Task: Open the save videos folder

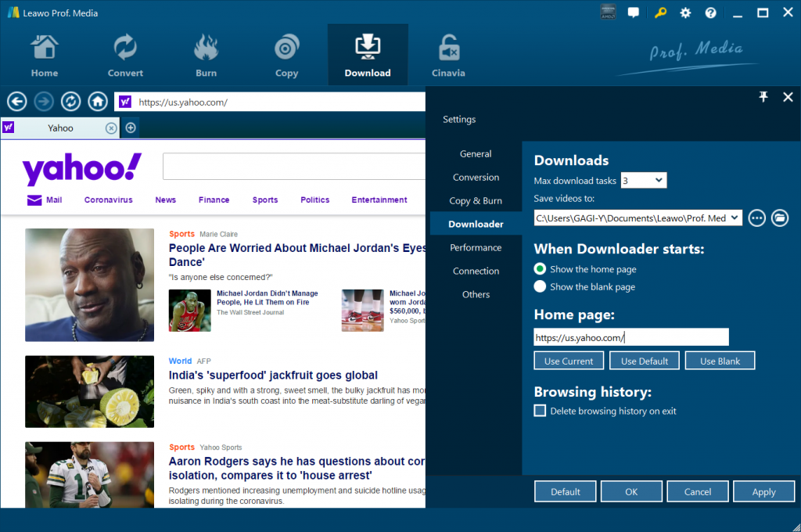Action: click(780, 218)
